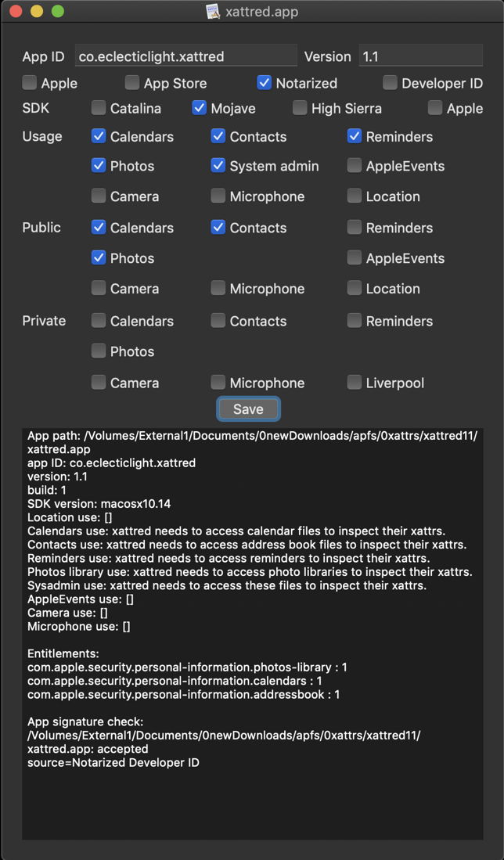Check the Developer ID checkbox
The height and width of the screenshot is (860, 504).
pyautogui.click(x=390, y=82)
